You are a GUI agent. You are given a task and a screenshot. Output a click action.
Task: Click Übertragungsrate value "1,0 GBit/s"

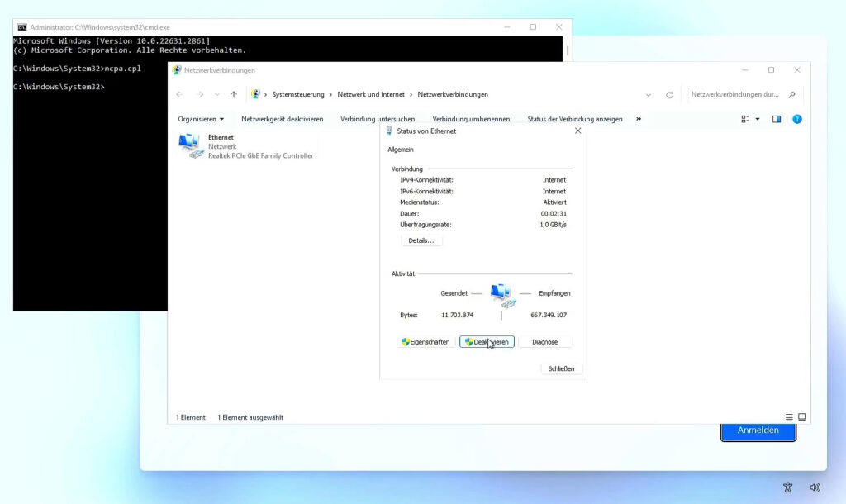coord(553,225)
